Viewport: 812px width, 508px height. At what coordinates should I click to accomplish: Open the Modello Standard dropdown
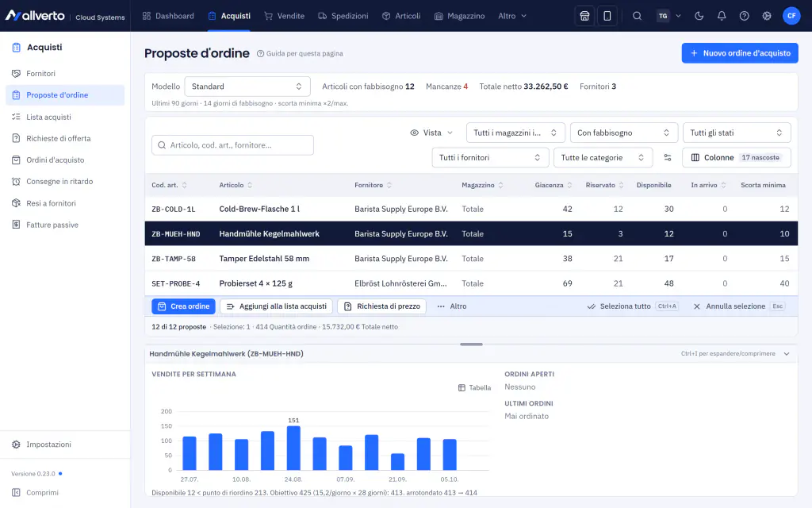(247, 87)
